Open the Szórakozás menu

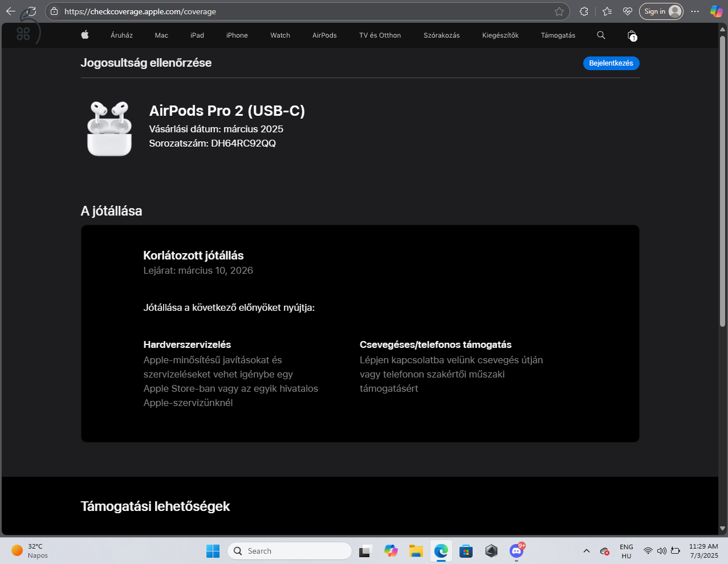(x=441, y=35)
